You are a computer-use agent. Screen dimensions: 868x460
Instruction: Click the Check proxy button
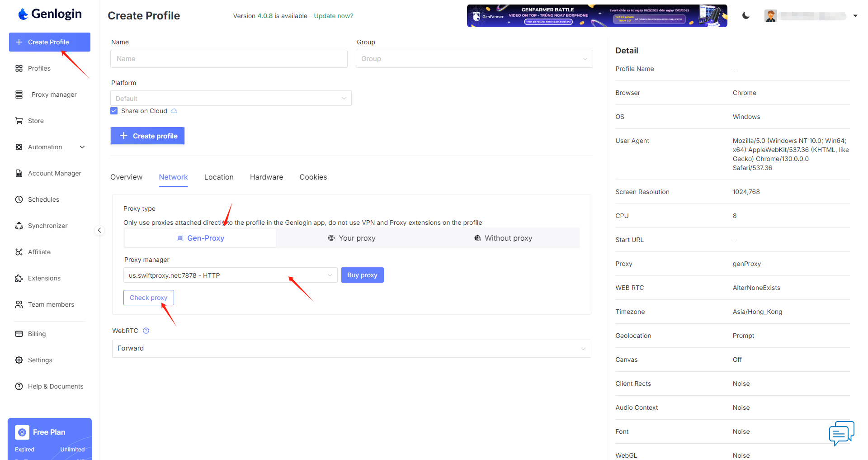click(x=148, y=298)
